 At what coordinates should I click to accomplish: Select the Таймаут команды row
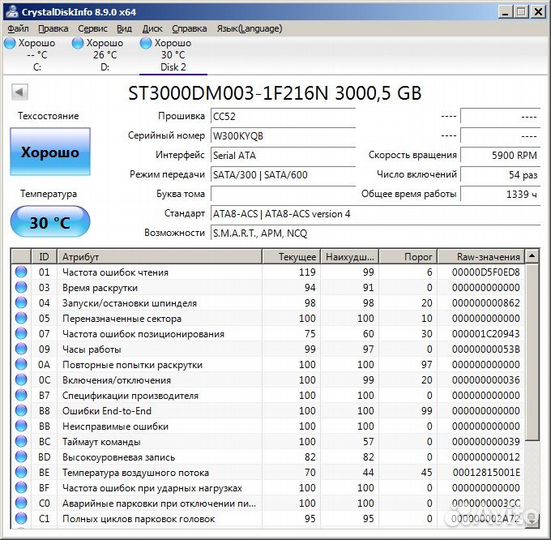(x=268, y=441)
